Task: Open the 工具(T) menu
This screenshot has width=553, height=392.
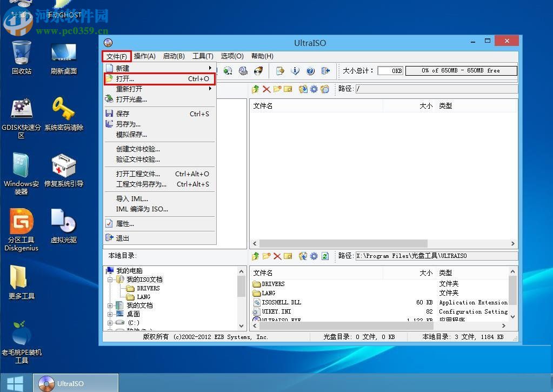Action: (203, 56)
